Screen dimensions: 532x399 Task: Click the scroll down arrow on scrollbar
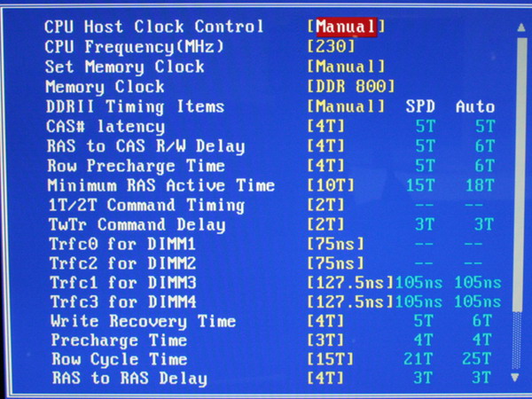518,376
